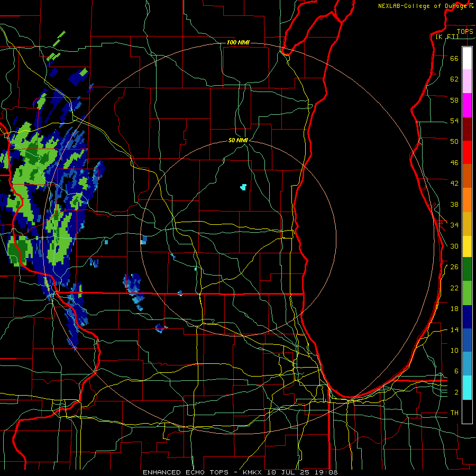
Task: Click the "KMKX" radar site identifier
Action: pyautogui.click(x=253, y=472)
